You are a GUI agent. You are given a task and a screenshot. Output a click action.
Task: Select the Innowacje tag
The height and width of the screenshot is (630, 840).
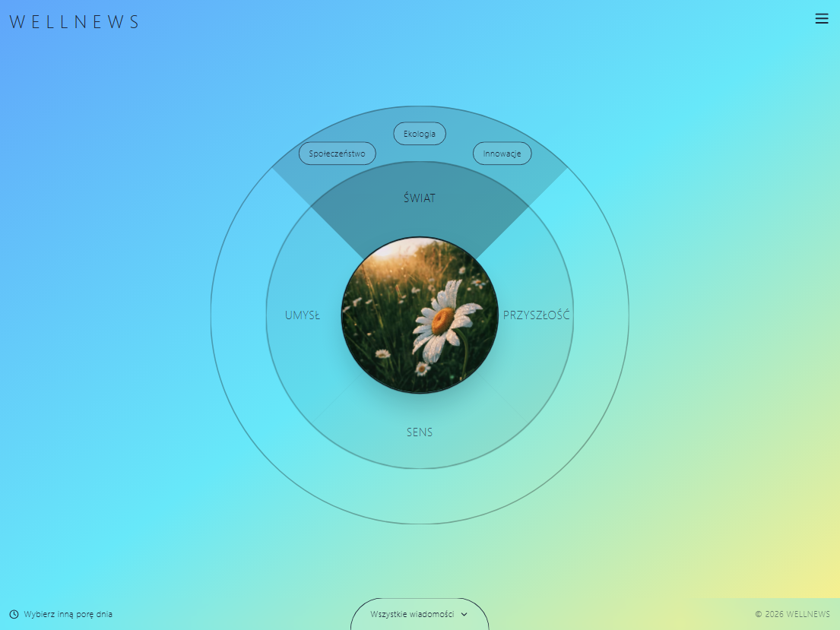tap(502, 154)
